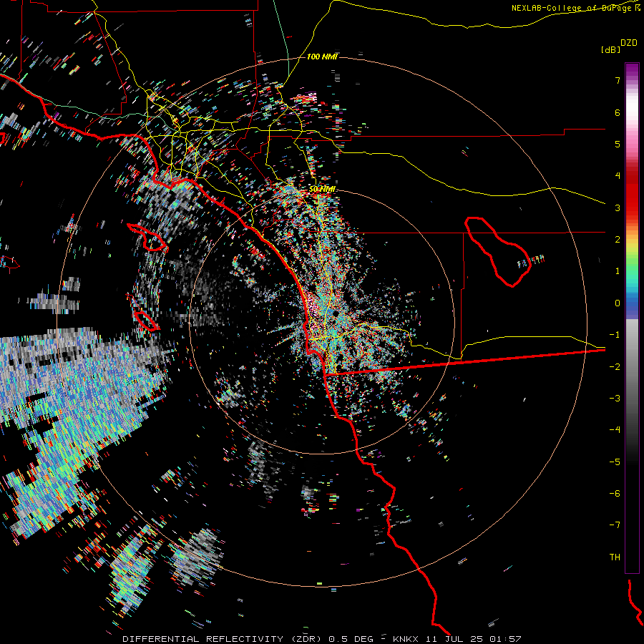Click the DZD legend title

(629, 43)
